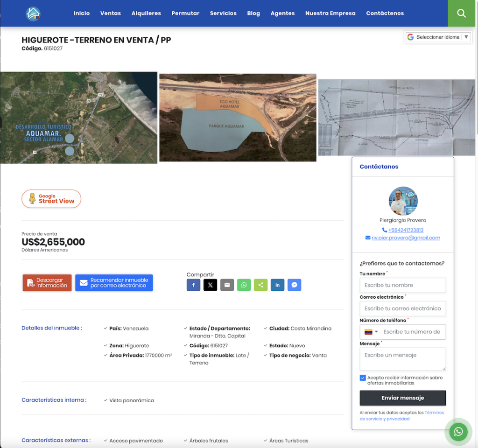Share the listing via the X icon
The width and height of the screenshot is (478, 448).
210,285
